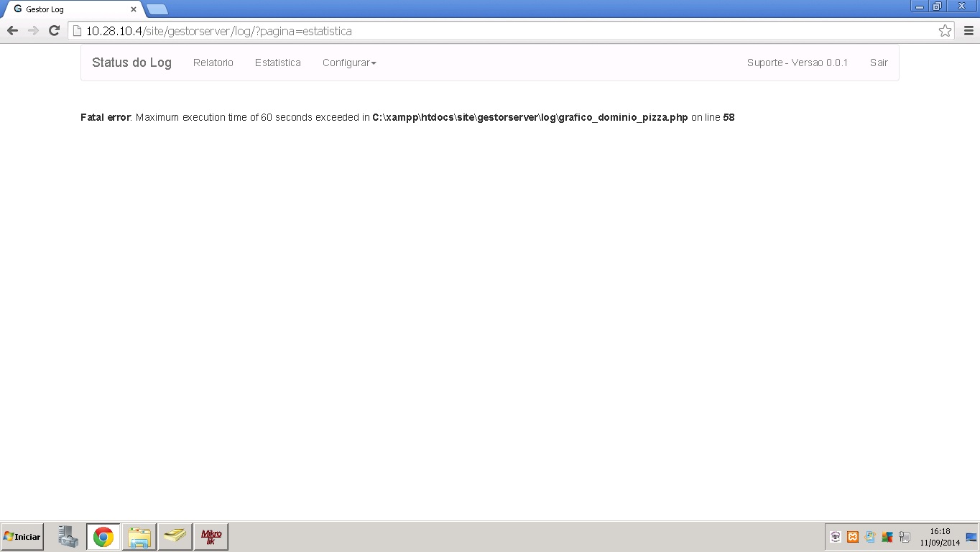Reload the page with refresh icon
This screenshot has height=552, width=980.
point(54,31)
